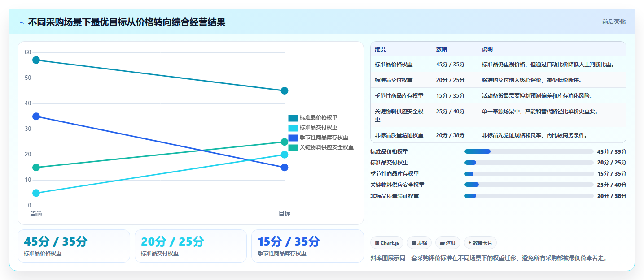Click the lightning icon beside the title
The image size is (644, 280).
click(x=21, y=22)
